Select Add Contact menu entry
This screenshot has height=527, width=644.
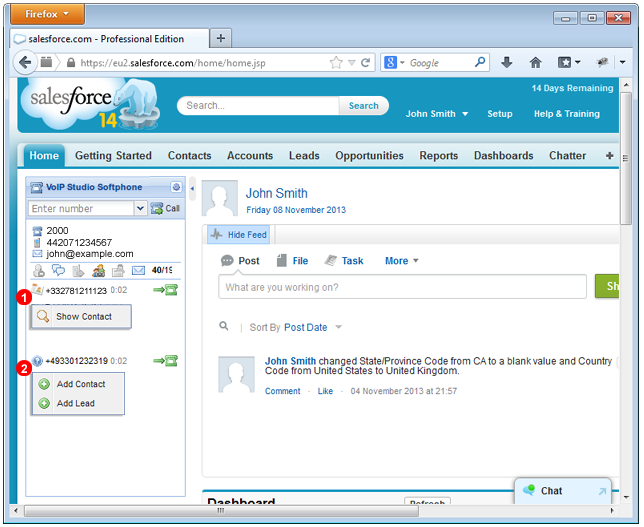click(x=78, y=384)
